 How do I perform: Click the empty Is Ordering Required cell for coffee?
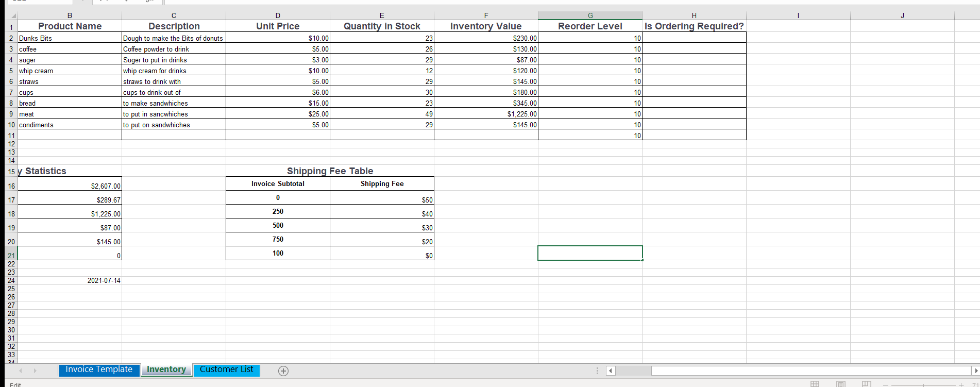pyautogui.click(x=694, y=49)
